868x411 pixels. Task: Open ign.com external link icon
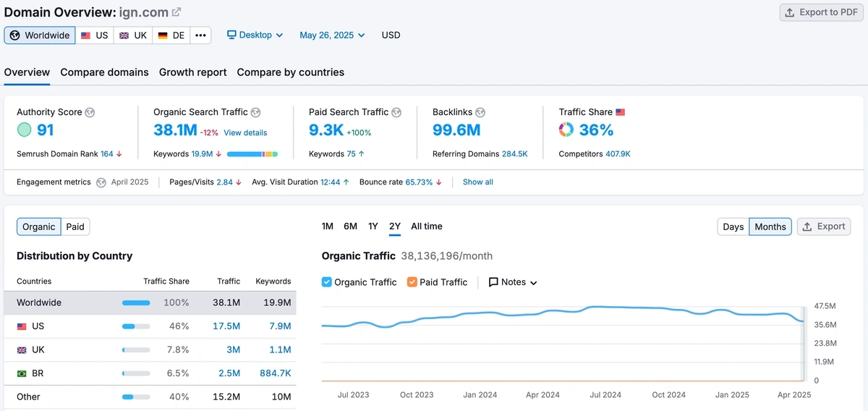pos(176,12)
